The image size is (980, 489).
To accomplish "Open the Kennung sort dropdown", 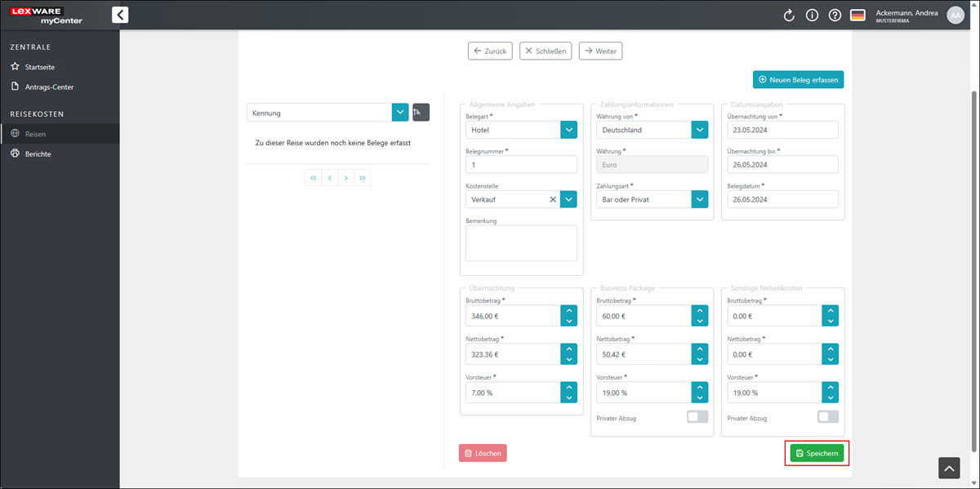I will click(x=399, y=113).
